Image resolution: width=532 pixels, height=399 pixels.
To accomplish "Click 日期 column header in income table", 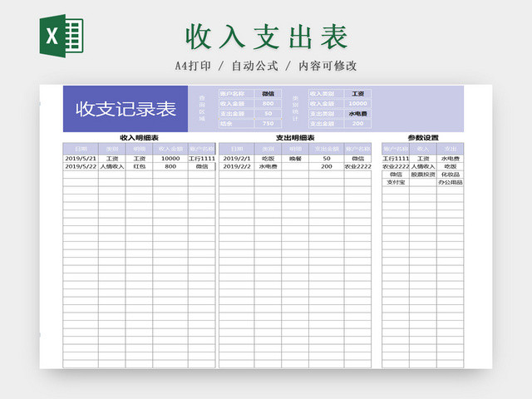I will [81, 149].
